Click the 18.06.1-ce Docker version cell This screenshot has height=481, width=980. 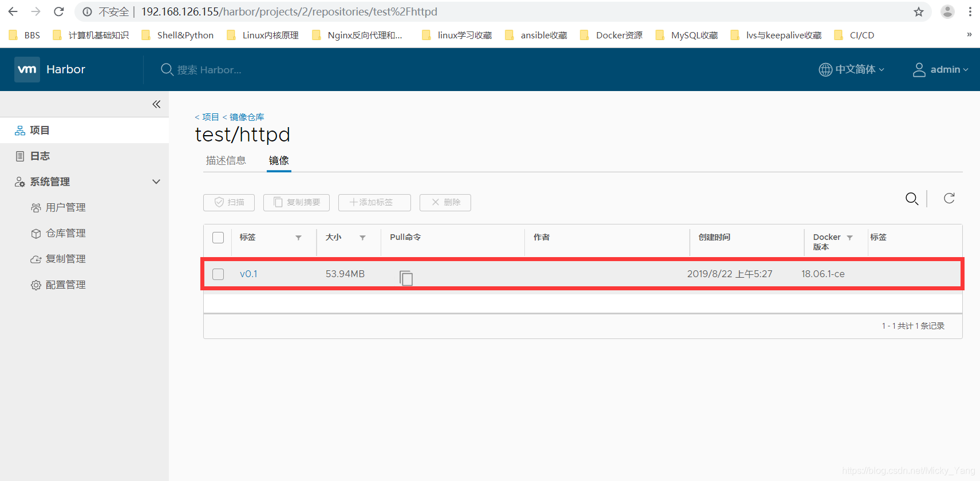pyautogui.click(x=823, y=274)
